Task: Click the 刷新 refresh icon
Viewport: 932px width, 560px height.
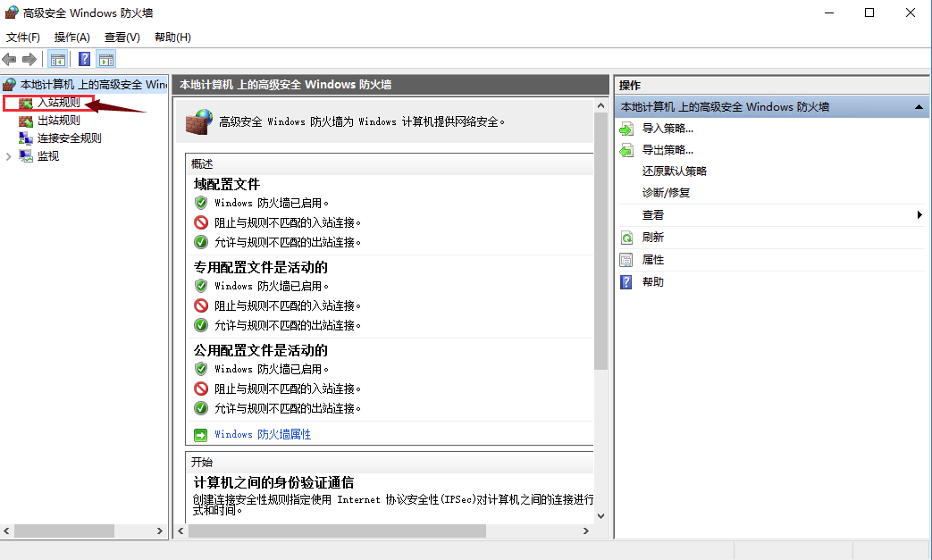Action: (626, 238)
